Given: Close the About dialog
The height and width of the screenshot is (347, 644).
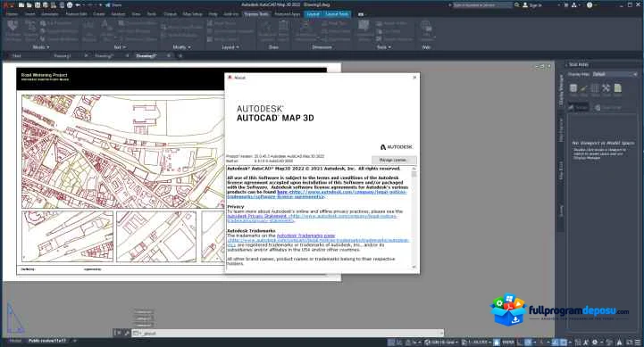Looking at the screenshot, I should (414, 77).
